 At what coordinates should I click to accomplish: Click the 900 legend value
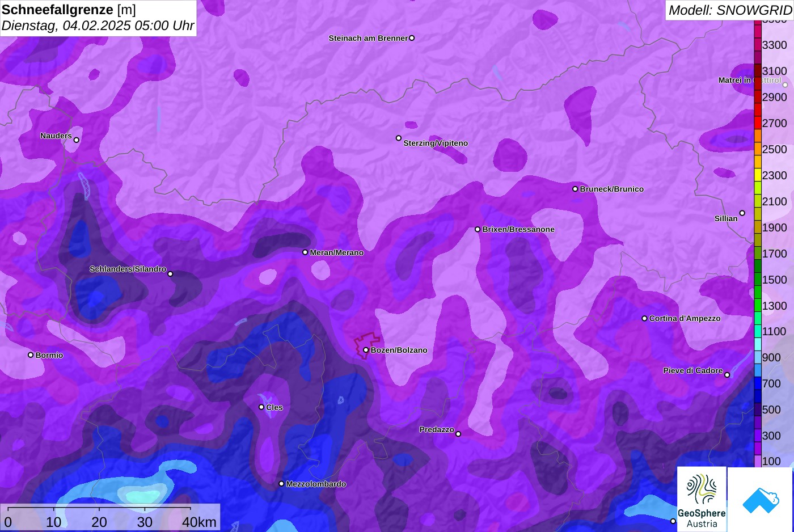[772, 357]
